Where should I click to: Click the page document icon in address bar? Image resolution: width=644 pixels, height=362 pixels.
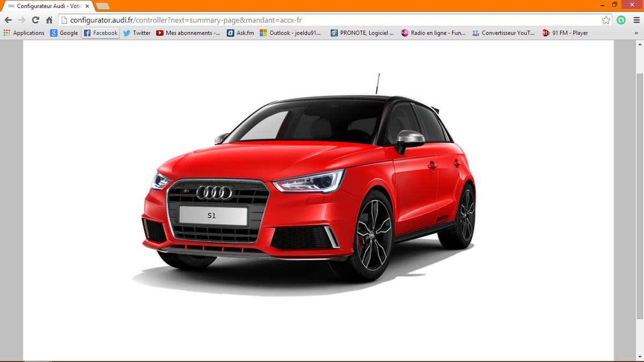point(64,20)
